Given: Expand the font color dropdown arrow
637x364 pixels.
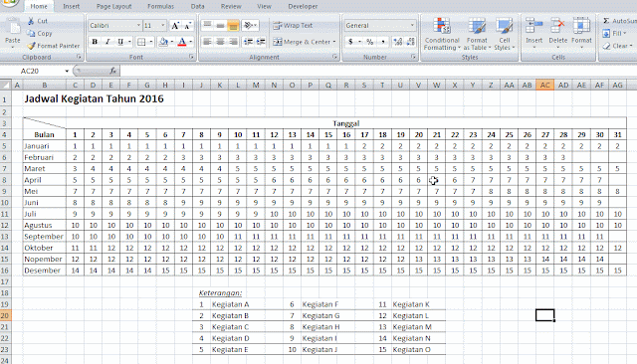Looking at the screenshot, I should tap(190, 42).
